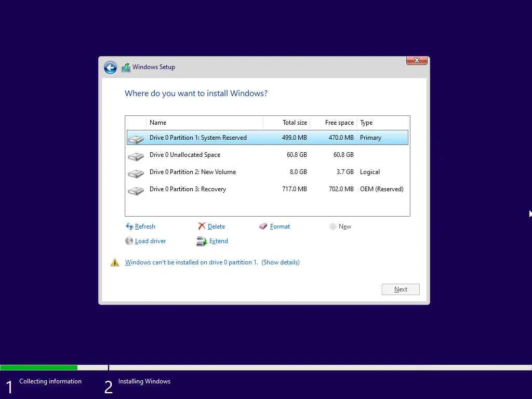Click the drive icon for System Reserved partition
532x399 pixels.
point(136,139)
